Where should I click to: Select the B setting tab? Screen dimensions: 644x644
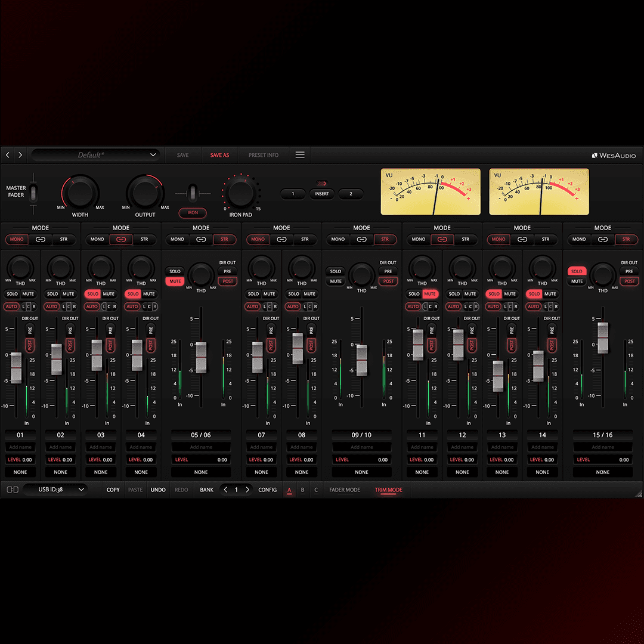pyautogui.click(x=303, y=490)
